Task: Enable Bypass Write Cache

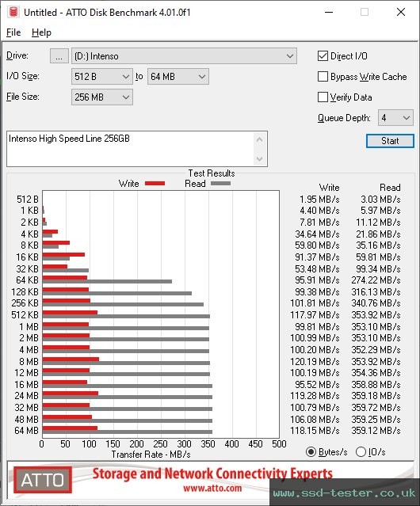Action: 323,77
